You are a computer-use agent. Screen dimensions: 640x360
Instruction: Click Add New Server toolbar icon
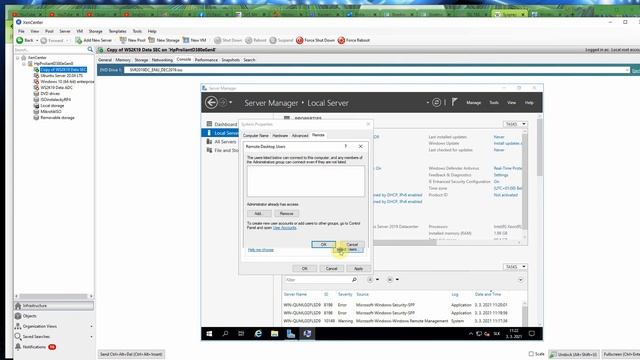pos(79,40)
